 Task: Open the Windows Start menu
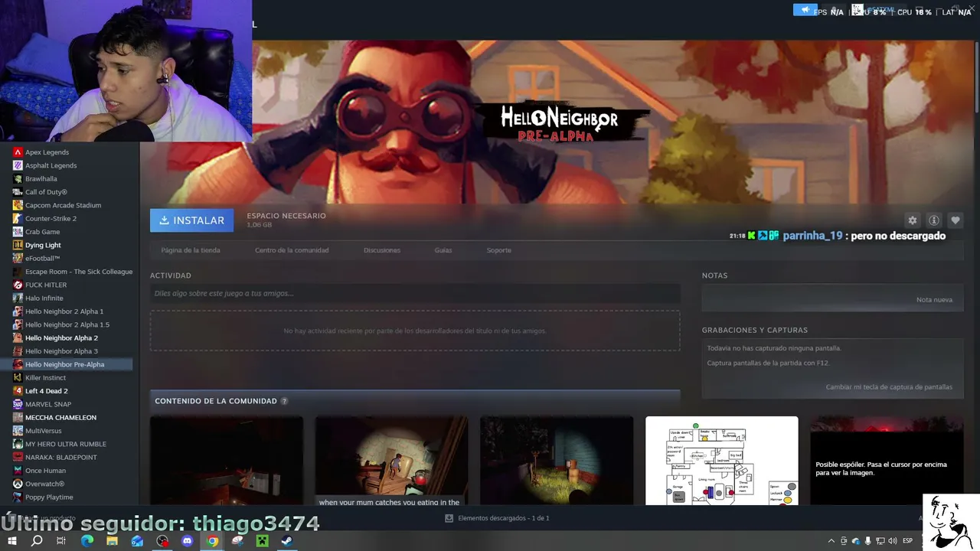click(x=12, y=541)
